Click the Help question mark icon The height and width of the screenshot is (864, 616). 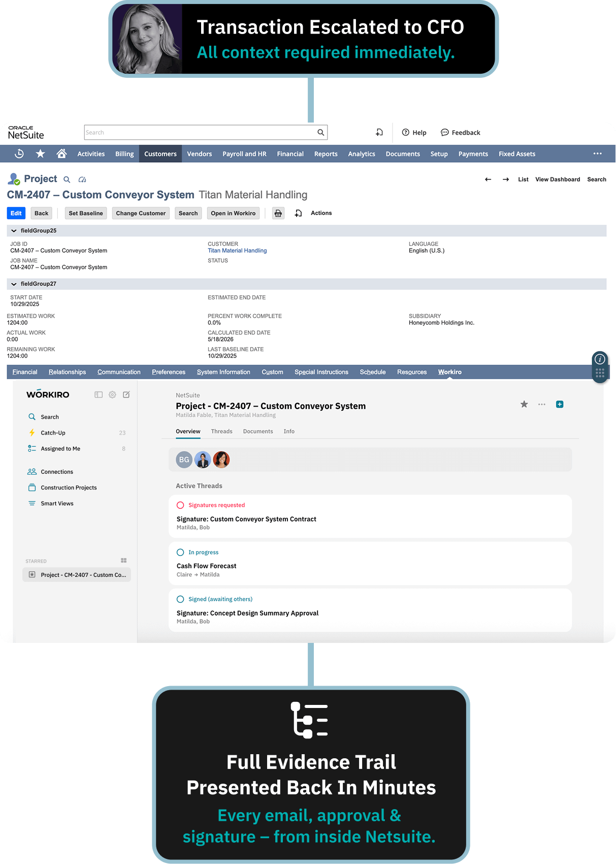[405, 132]
